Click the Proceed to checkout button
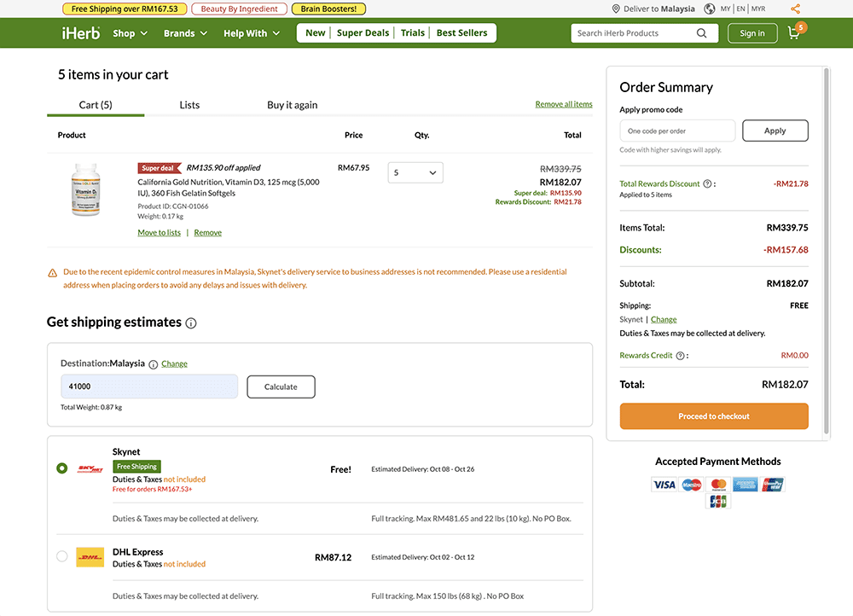 point(714,416)
